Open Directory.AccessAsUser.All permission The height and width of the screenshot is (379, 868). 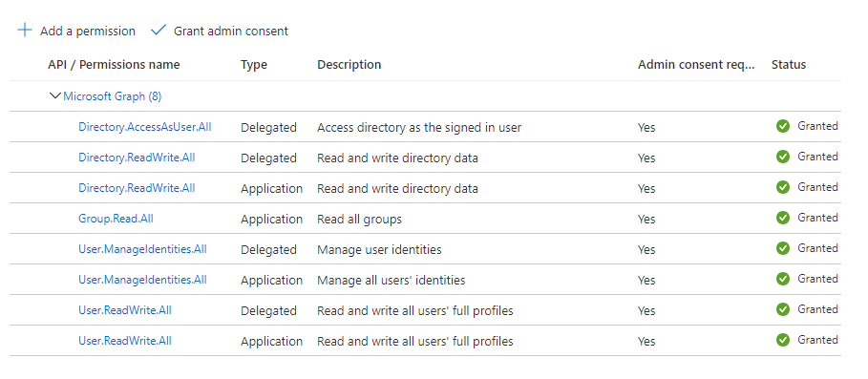coord(145,127)
